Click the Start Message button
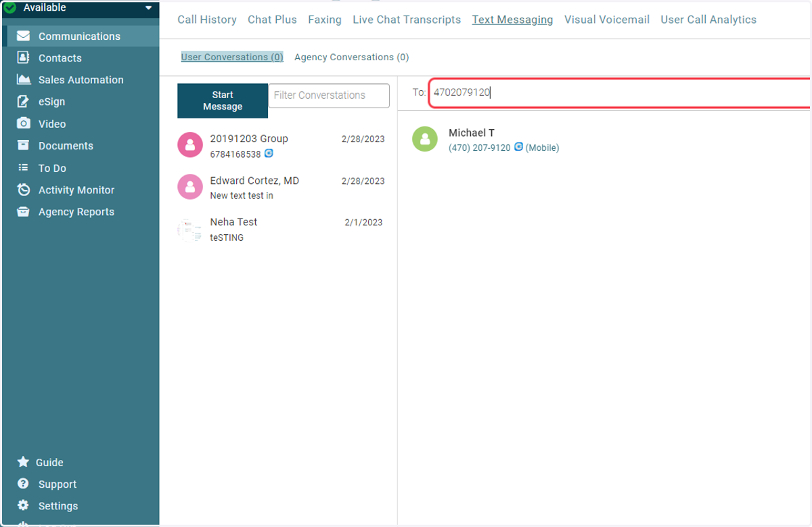This screenshot has width=812, height=527. tap(223, 101)
